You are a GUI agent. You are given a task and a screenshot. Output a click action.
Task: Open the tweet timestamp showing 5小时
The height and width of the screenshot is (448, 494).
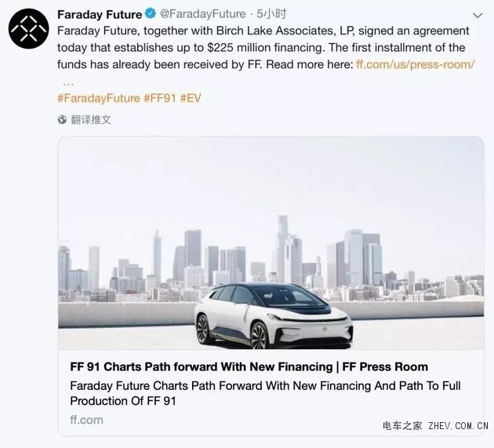click(271, 14)
